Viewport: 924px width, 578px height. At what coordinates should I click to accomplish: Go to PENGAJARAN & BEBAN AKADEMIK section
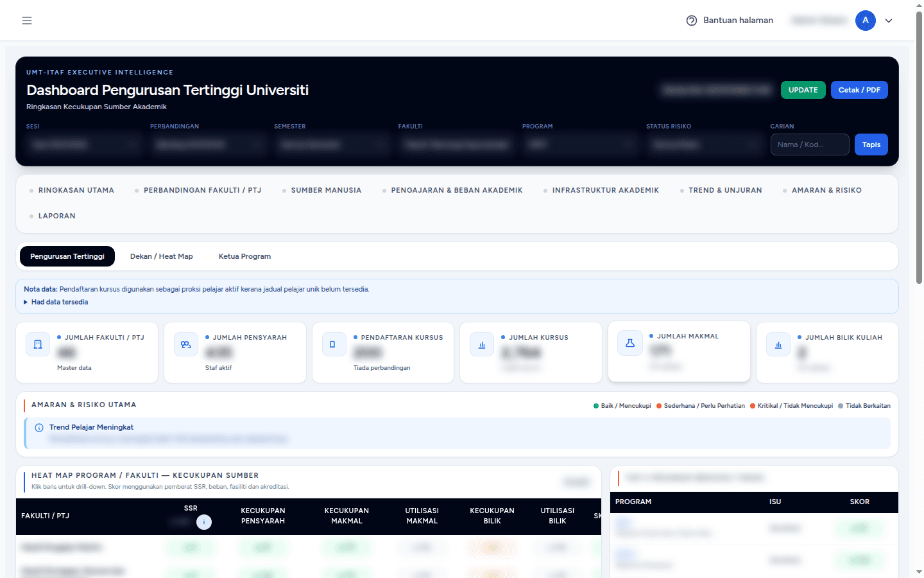[452, 190]
